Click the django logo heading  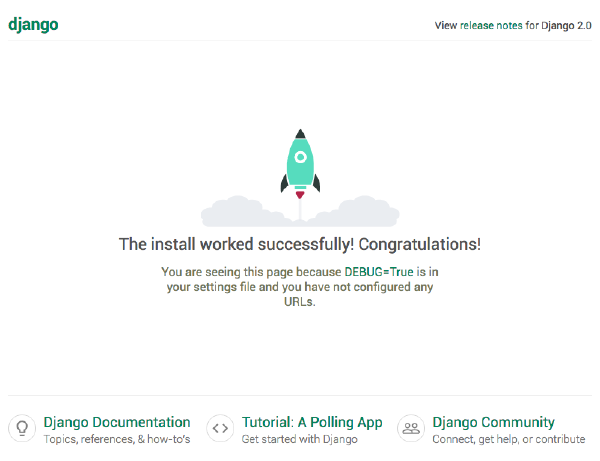tap(33, 25)
